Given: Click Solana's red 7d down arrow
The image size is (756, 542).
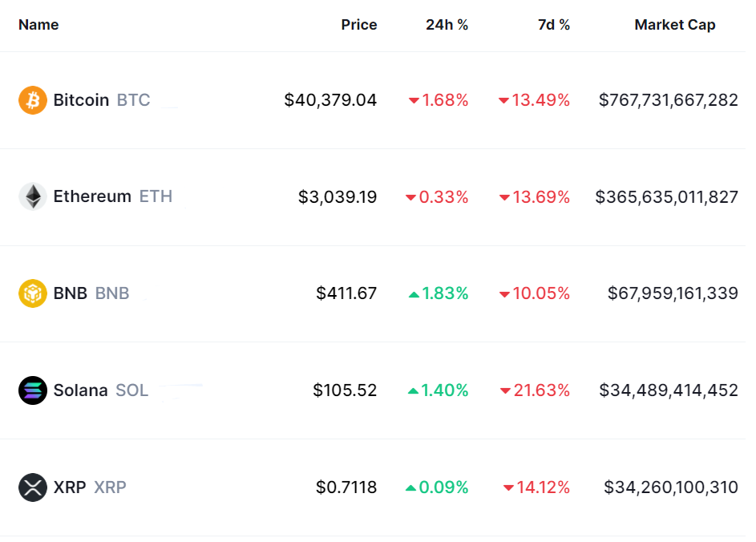Looking at the screenshot, I should tap(505, 391).
